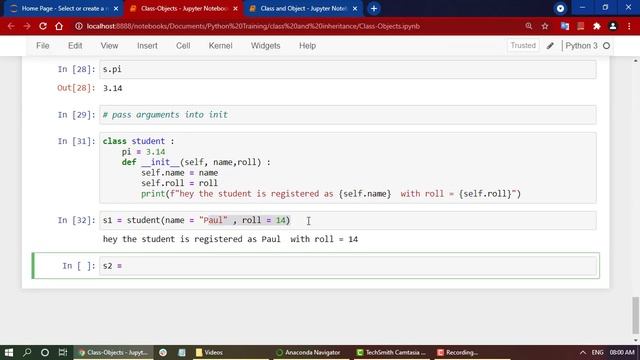Image resolution: width=640 pixels, height=360 pixels.
Task: Open the Help menu
Action: point(307,46)
